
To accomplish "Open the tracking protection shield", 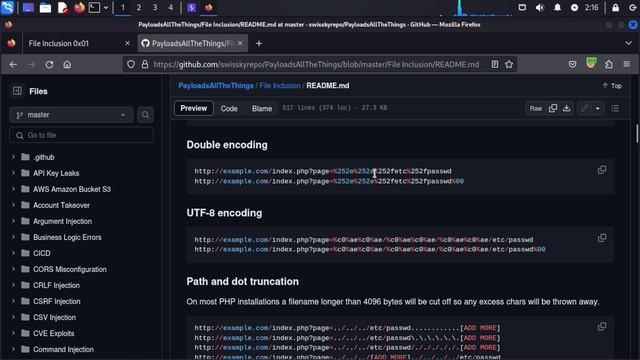I will click(x=131, y=64).
